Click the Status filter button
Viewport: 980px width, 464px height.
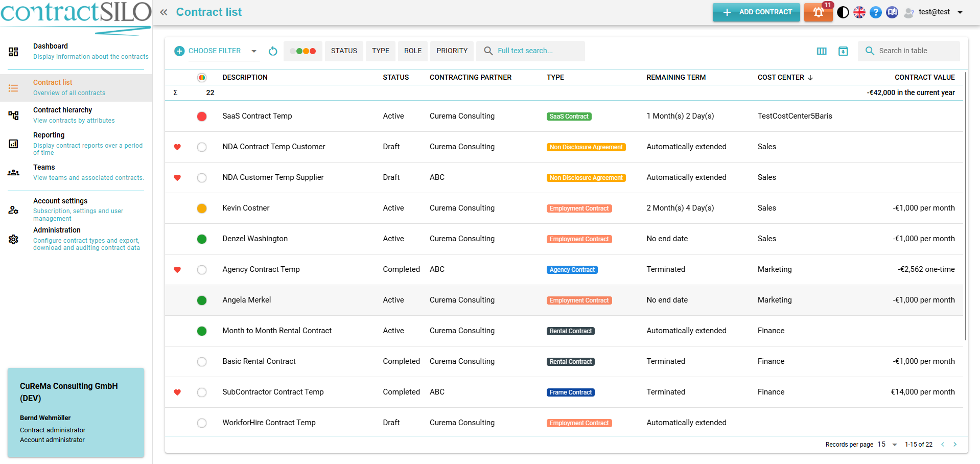coord(344,51)
